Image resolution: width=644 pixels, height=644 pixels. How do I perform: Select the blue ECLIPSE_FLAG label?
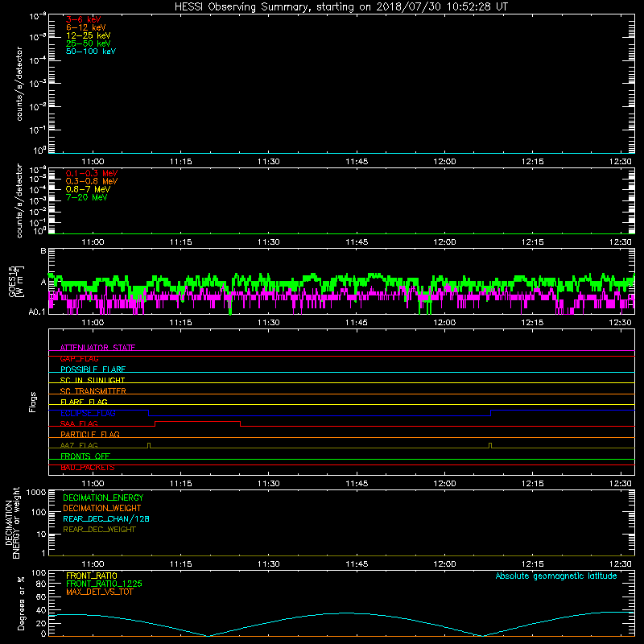click(88, 413)
